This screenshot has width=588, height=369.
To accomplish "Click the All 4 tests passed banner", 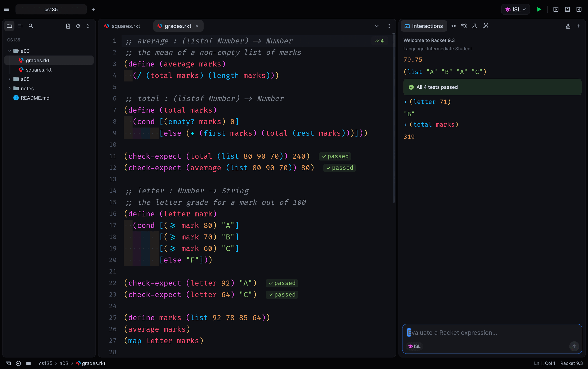I will pyautogui.click(x=492, y=87).
